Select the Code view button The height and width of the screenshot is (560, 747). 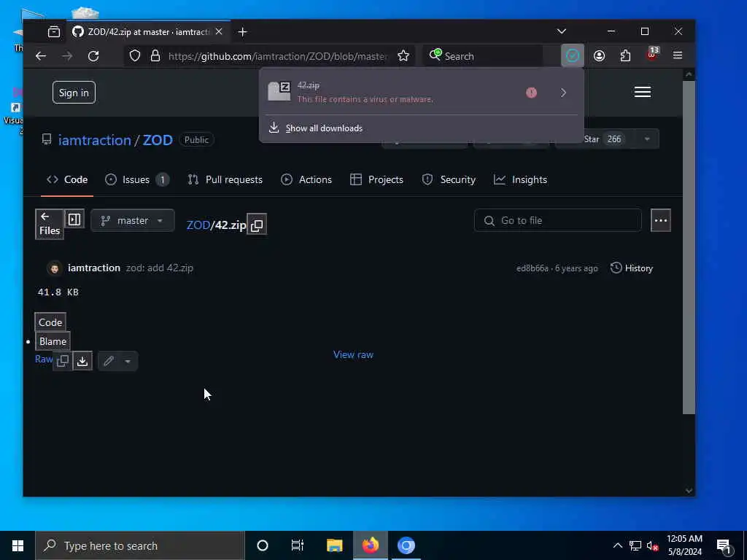point(50,322)
